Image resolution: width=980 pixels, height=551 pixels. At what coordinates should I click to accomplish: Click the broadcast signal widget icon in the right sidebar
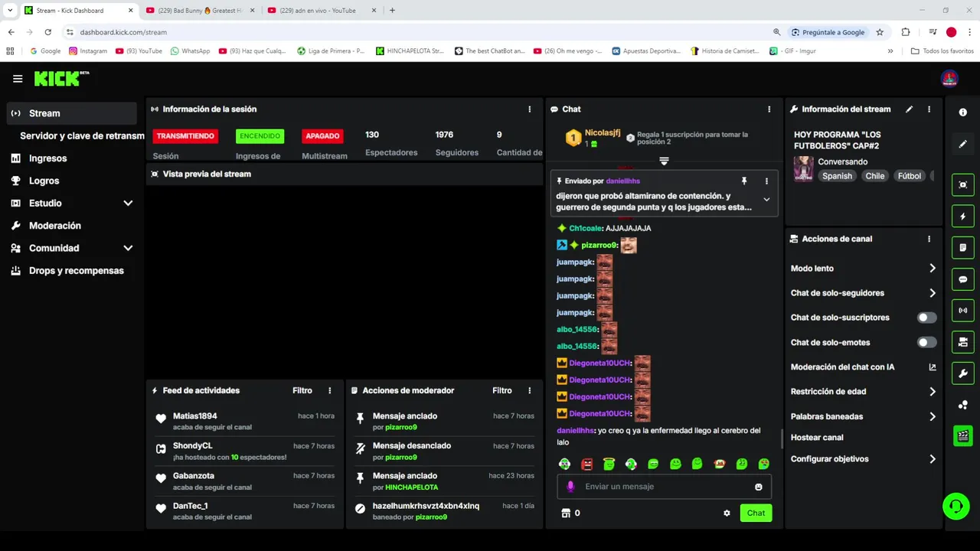[x=963, y=311]
